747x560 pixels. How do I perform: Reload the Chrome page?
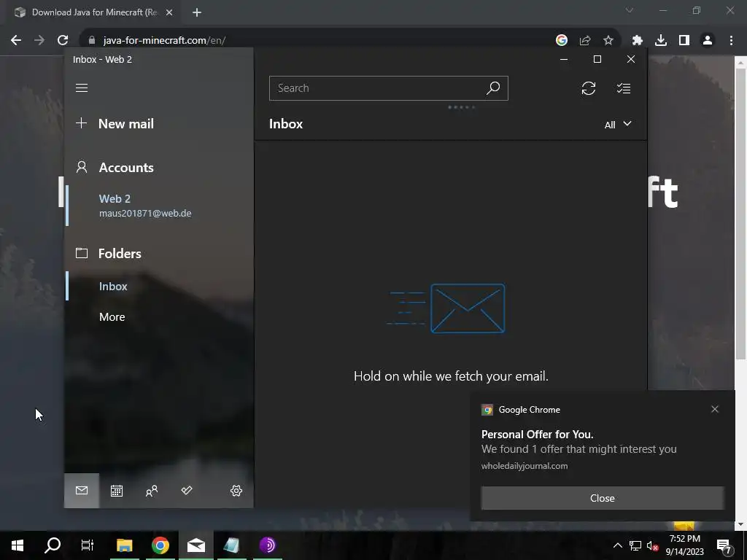tap(63, 41)
